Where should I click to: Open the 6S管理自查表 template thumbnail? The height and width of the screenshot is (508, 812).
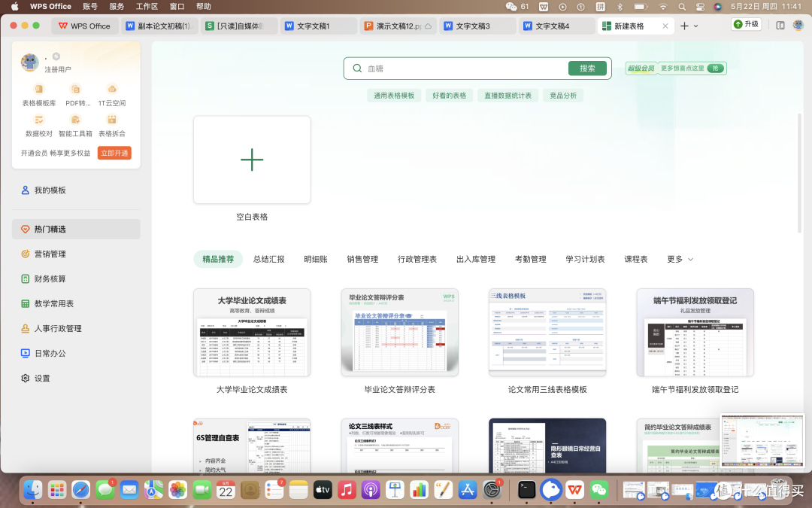coord(252,446)
